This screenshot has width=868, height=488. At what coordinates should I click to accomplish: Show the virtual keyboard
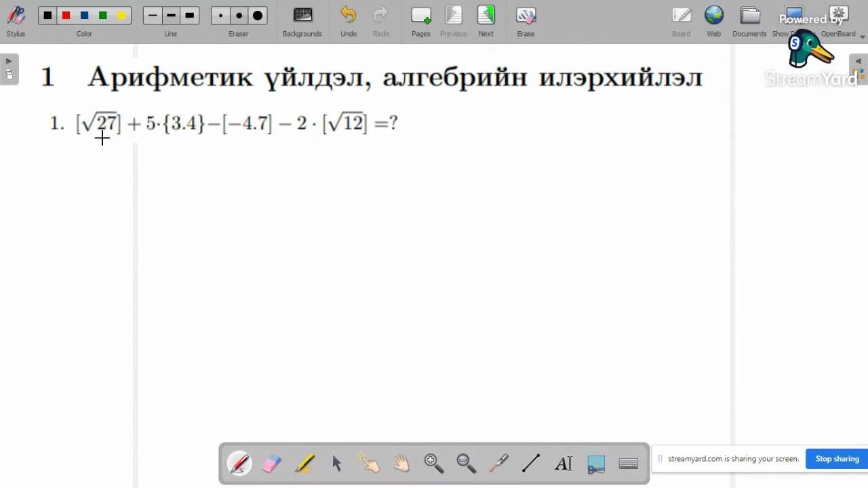pyautogui.click(x=629, y=464)
